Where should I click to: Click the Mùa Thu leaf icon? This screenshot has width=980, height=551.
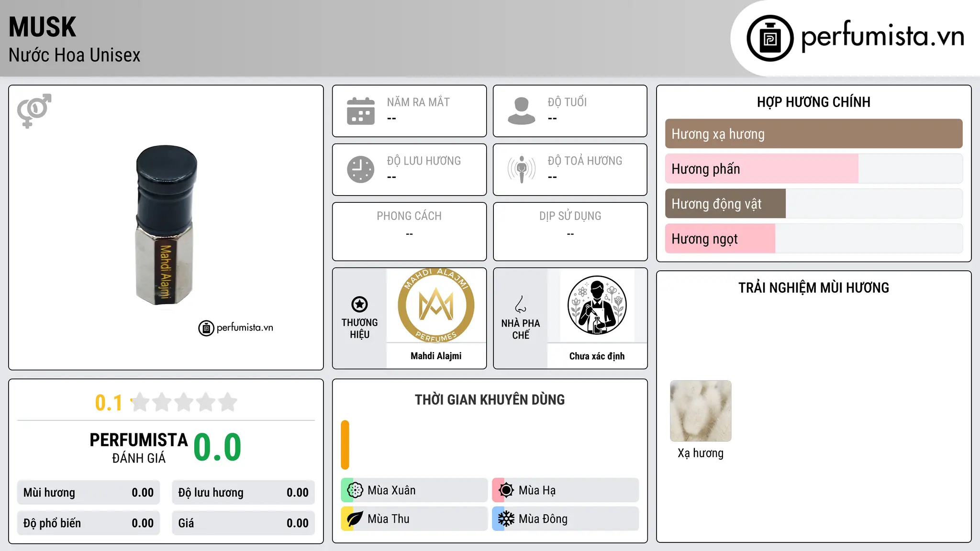click(x=355, y=519)
